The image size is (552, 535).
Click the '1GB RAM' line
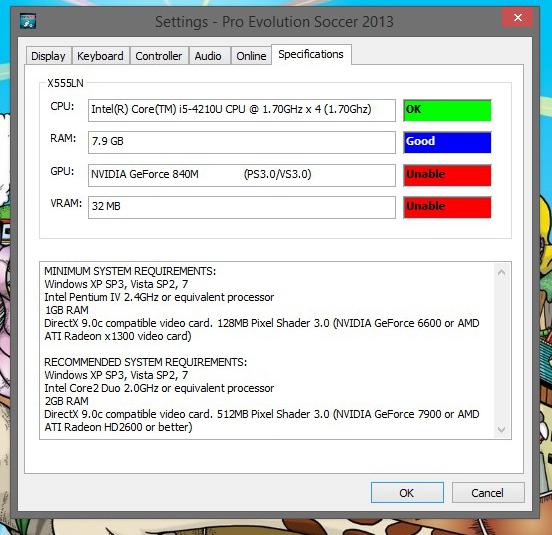point(67,310)
